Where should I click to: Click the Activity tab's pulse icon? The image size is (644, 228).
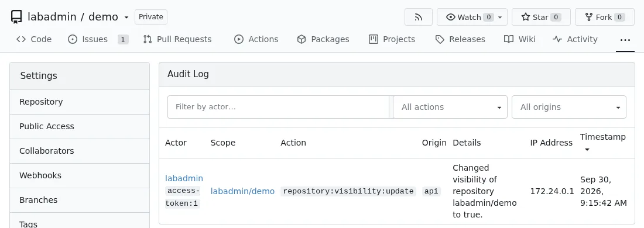[557, 39]
